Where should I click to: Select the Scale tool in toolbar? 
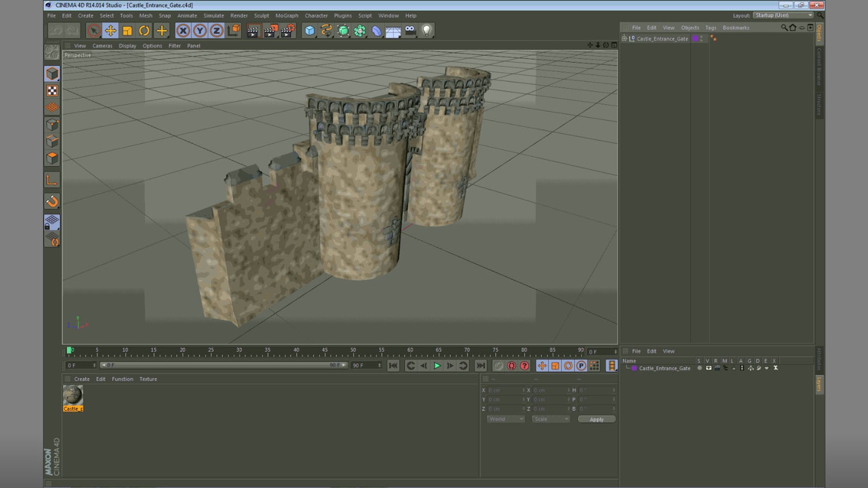coord(127,31)
